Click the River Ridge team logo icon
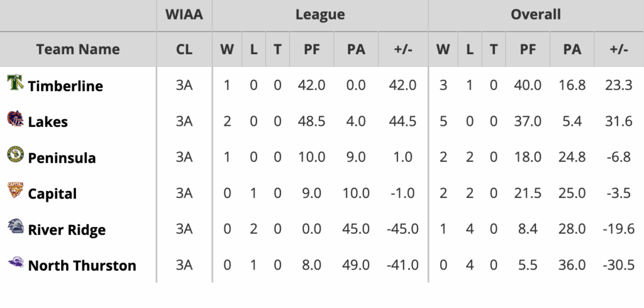 pos(15,228)
